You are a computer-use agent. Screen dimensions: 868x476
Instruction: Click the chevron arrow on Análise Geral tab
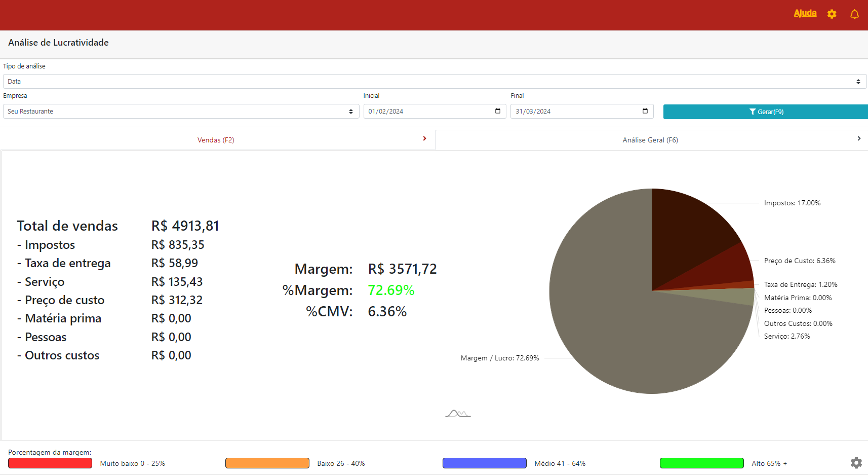859,138
